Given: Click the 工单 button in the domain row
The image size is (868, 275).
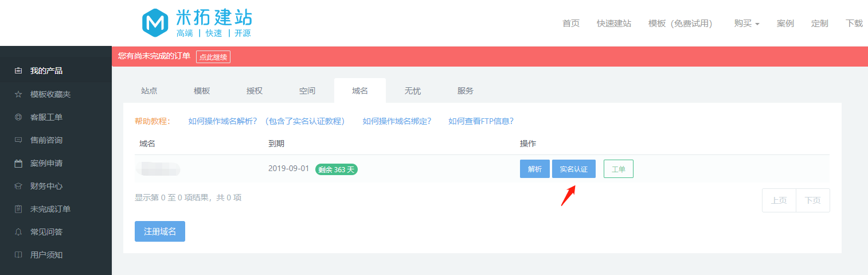Looking at the screenshot, I should pyautogui.click(x=619, y=169).
